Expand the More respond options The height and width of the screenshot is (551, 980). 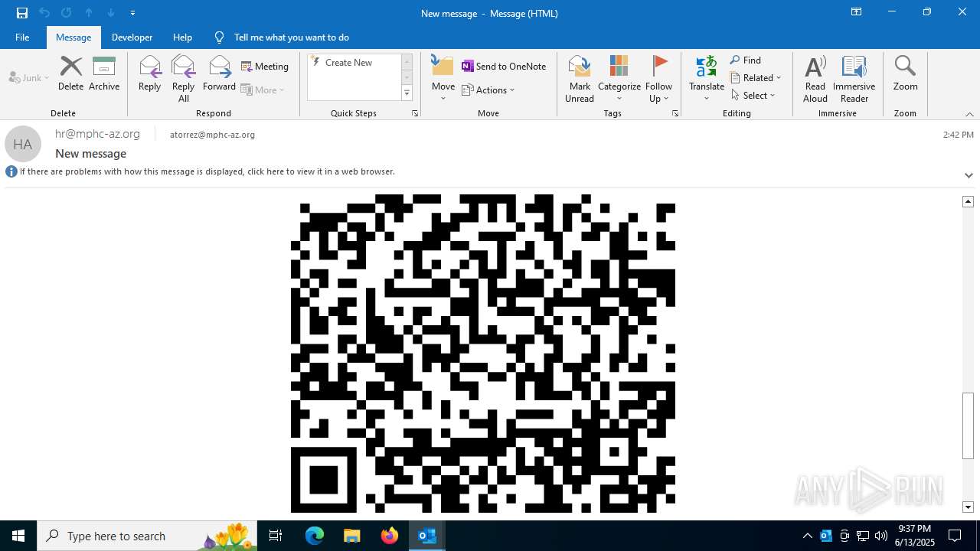[x=263, y=90]
